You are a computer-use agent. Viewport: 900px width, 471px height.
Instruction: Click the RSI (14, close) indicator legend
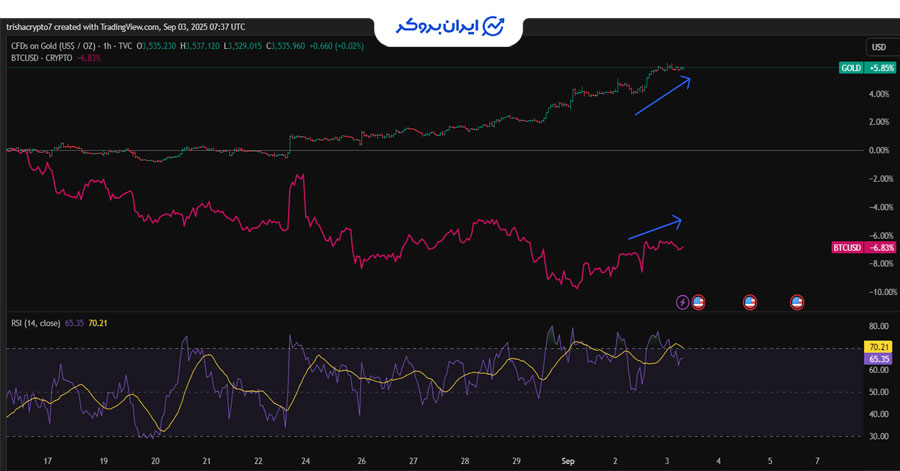pos(34,324)
